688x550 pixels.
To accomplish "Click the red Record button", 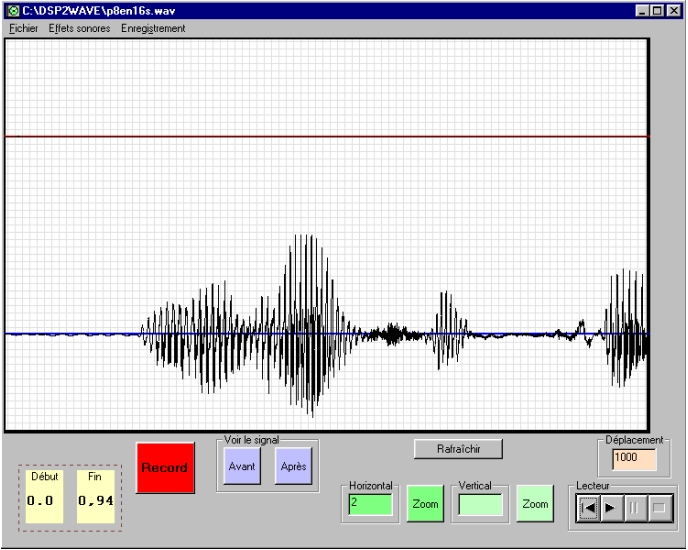I will (165, 467).
